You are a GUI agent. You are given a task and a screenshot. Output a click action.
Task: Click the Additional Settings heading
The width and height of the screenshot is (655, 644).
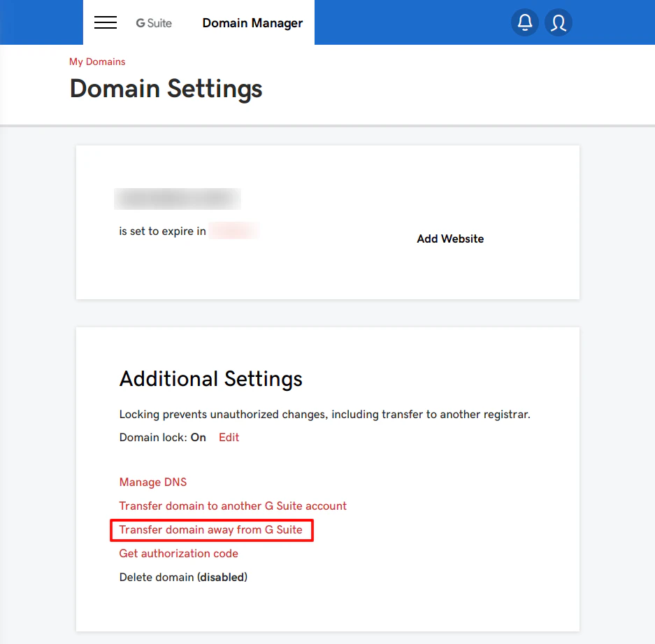[x=211, y=379]
